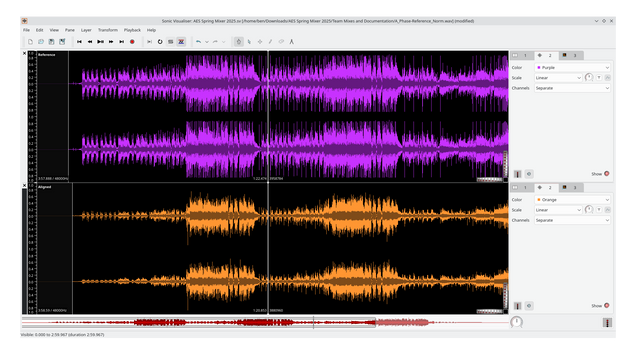
Task: Toggle Align File Timelines
Action: (181, 42)
